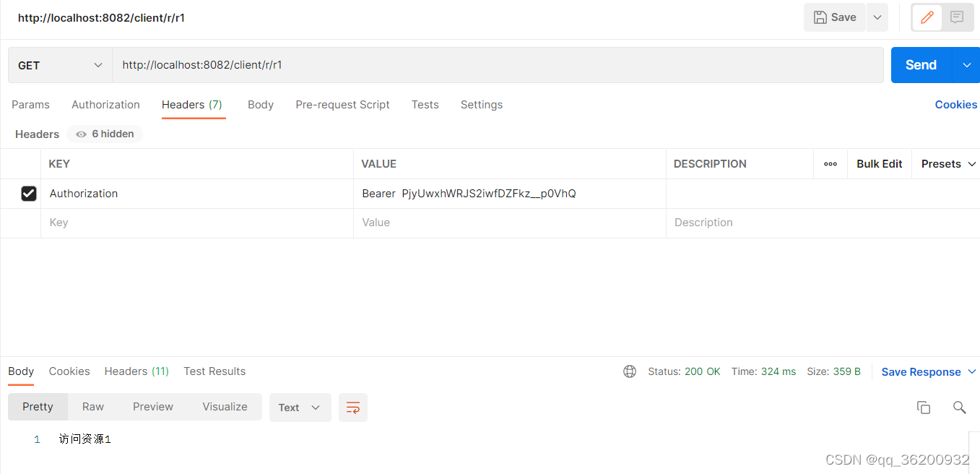Viewport: 980px width, 474px height.
Task: Click the Save button
Action: click(834, 17)
